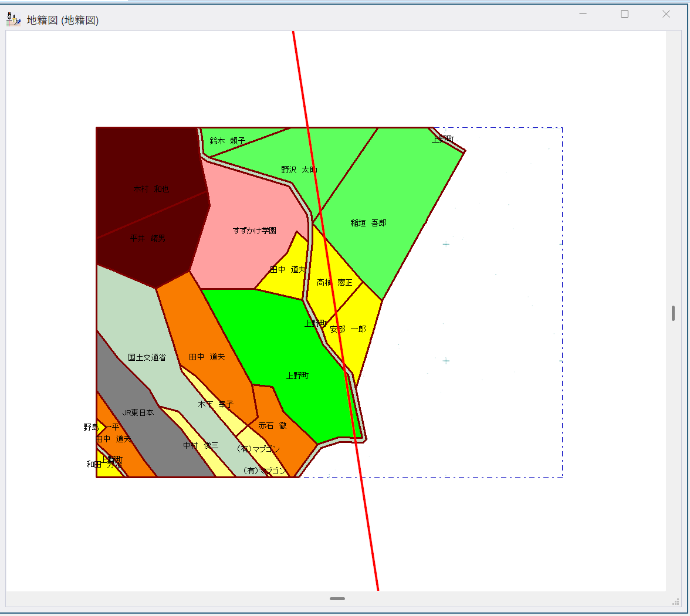Select the 赤石 徹 orange parcel label
This screenshot has height=616, width=690.
pyautogui.click(x=272, y=425)
